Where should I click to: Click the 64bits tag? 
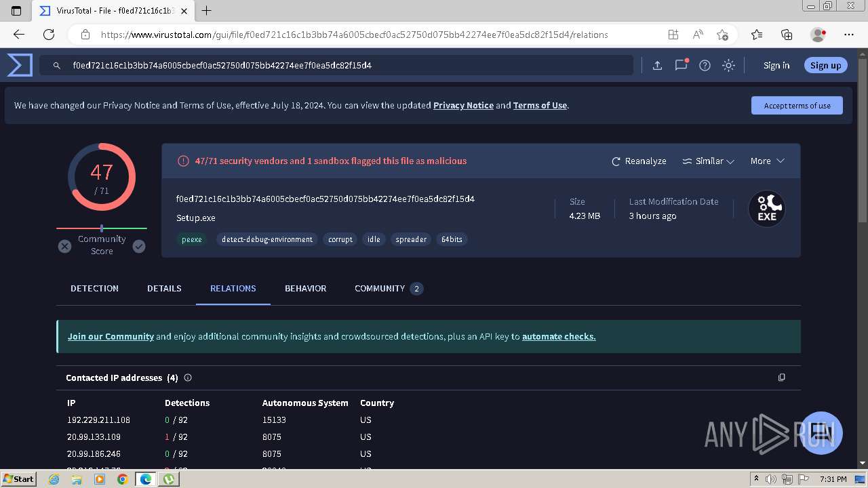pos(452,239)
